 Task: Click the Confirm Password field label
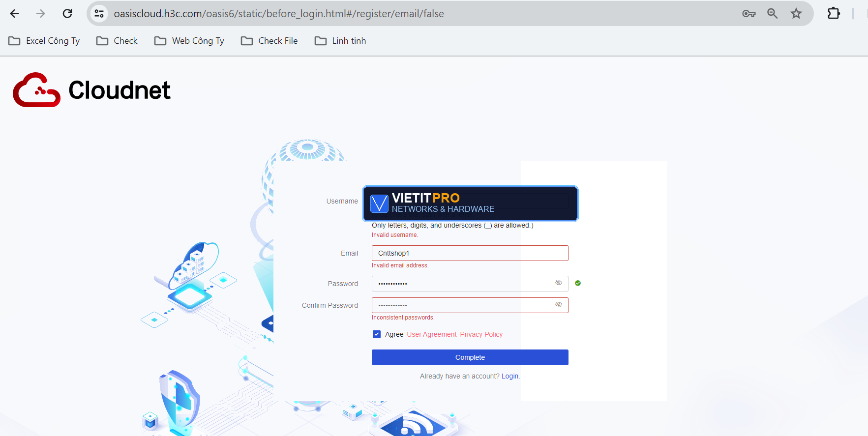(330, 305)
